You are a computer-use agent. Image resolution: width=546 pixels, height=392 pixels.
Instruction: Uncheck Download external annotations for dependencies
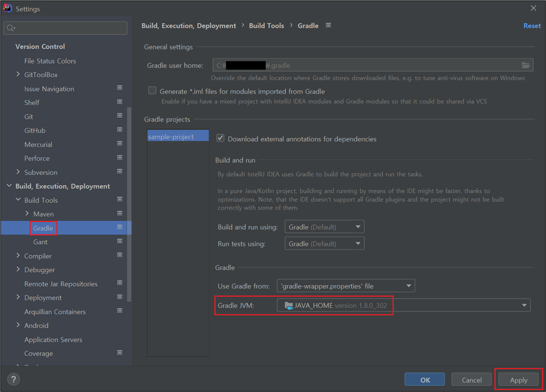coord(221,138)
